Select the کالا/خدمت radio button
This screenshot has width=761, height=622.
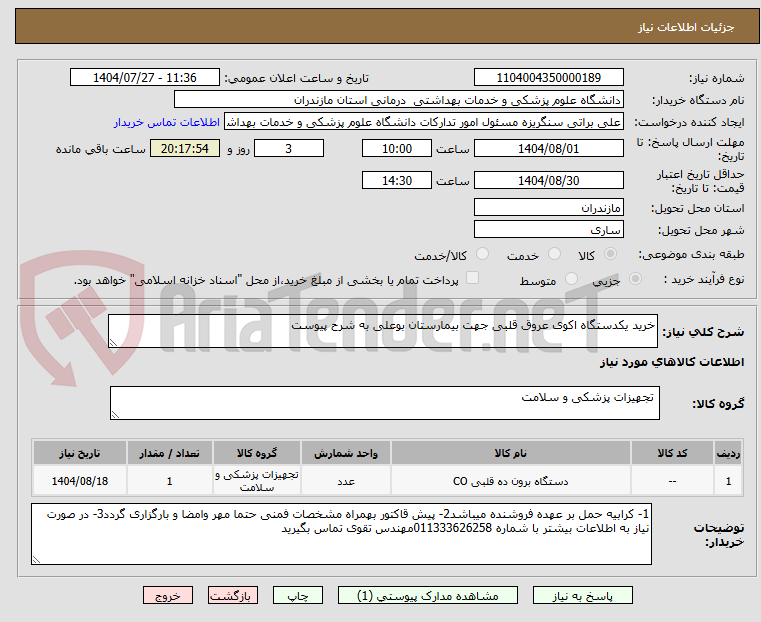(482, 254)
